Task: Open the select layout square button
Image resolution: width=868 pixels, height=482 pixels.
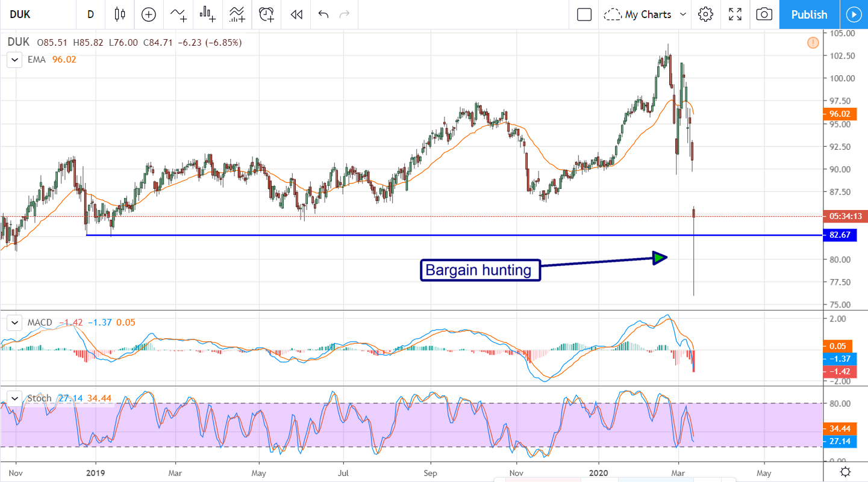Action: tap(584, 14)
